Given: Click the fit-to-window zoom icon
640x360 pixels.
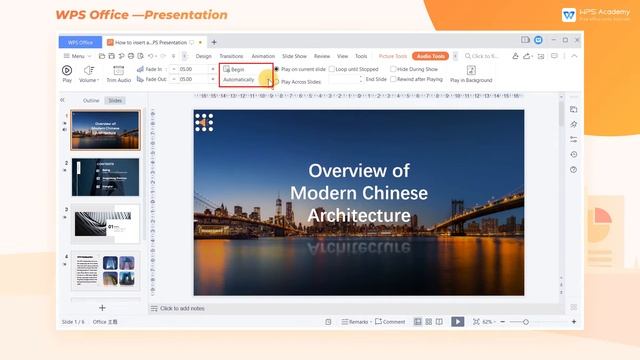Looking at the screenshot, I should coord(476,322).
